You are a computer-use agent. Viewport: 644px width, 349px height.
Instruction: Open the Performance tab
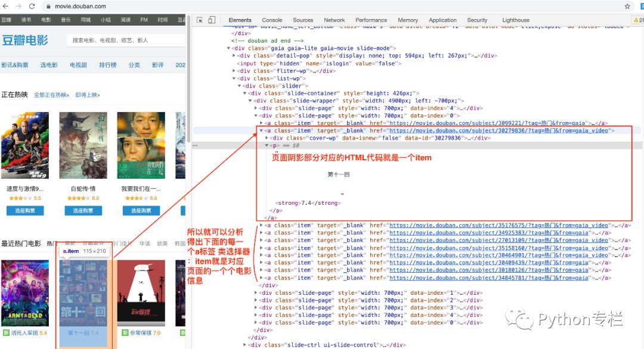coord(371,20)
